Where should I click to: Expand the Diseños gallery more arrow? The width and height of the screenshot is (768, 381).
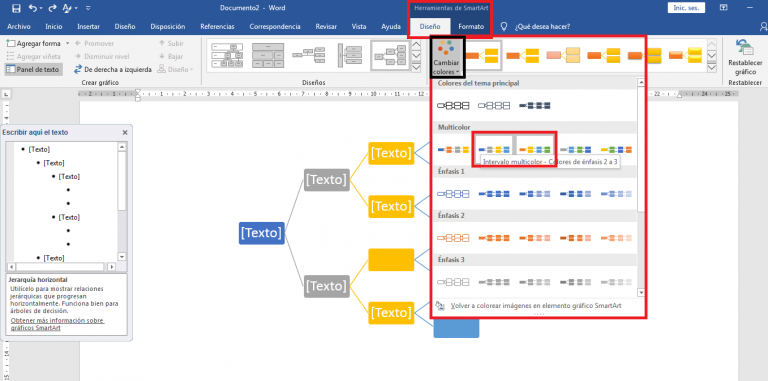[x=416, y=67]
